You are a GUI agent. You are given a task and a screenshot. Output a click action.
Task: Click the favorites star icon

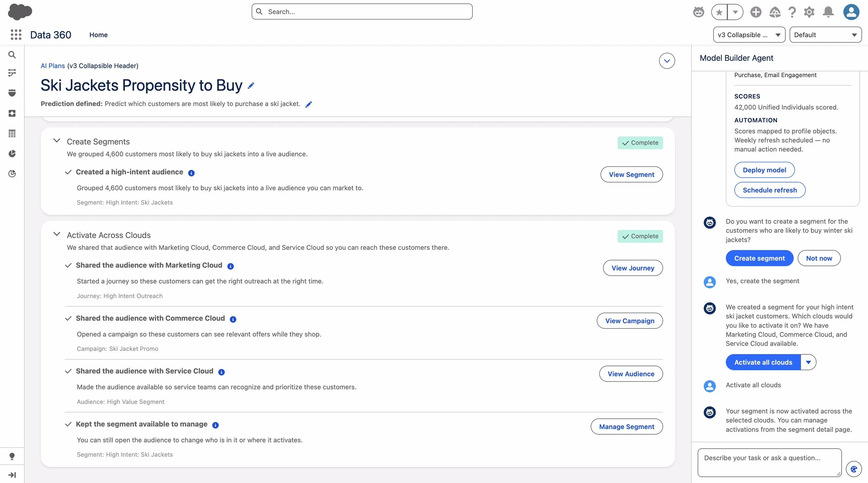click(719, 12)
